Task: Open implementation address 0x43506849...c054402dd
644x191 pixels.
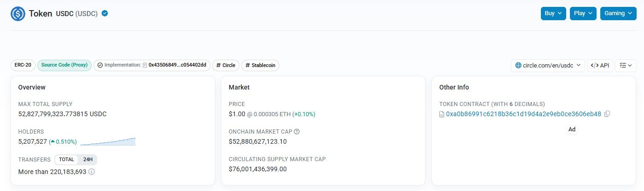Action: tap(177, 65)
